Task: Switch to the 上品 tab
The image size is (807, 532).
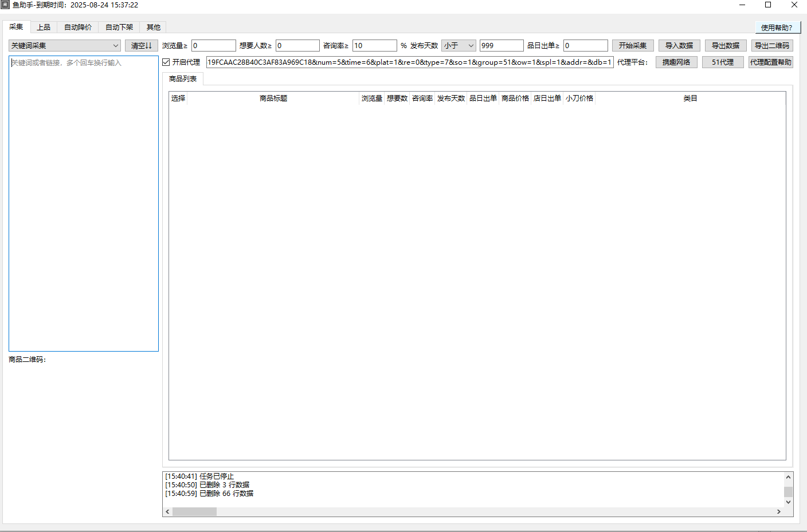Action: [x=44, y=27]
